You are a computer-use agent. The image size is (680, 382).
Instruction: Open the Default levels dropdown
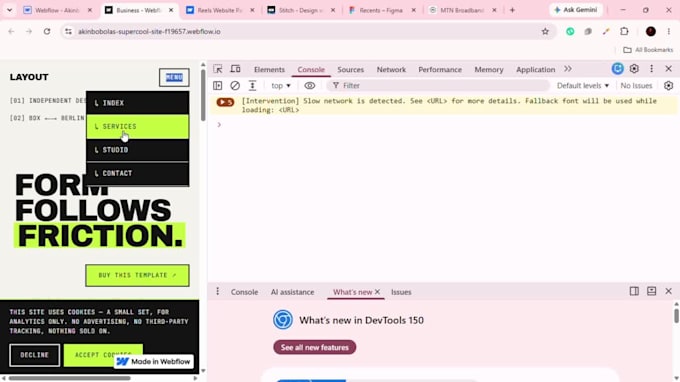coord(583,85)
